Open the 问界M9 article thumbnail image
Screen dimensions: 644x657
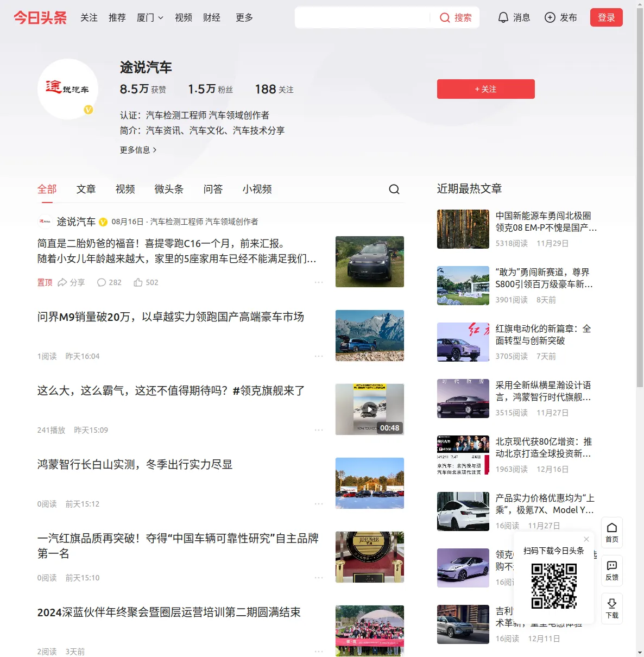point(370,336)
